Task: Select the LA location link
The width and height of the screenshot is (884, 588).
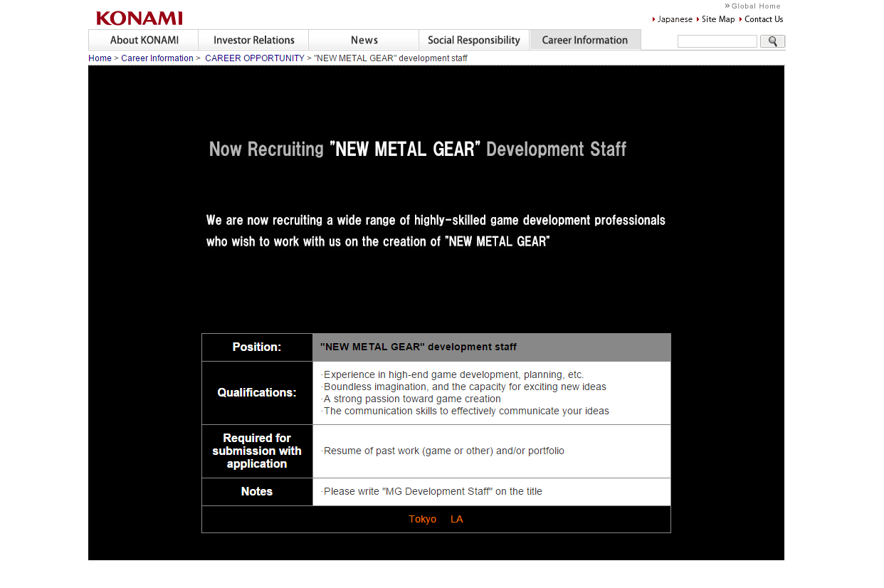Action: coord(457,519)
